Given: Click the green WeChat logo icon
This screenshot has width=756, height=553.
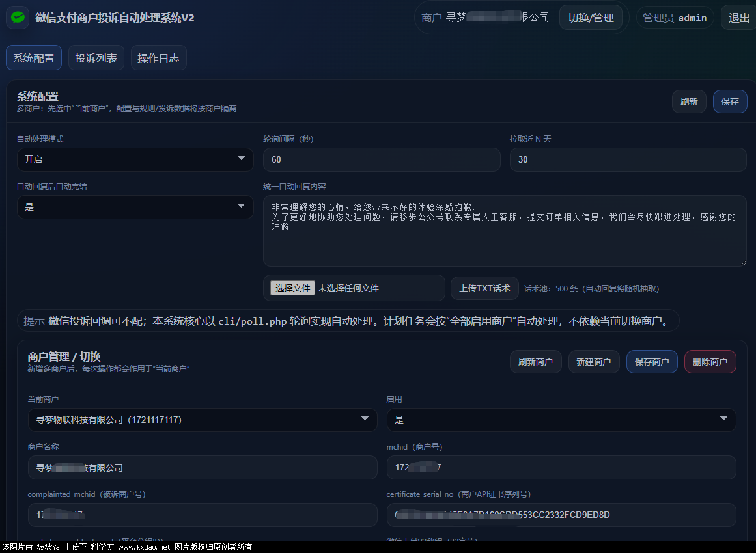Looking at the screenshot, I should pyautogui.click(x=18, y=18).
